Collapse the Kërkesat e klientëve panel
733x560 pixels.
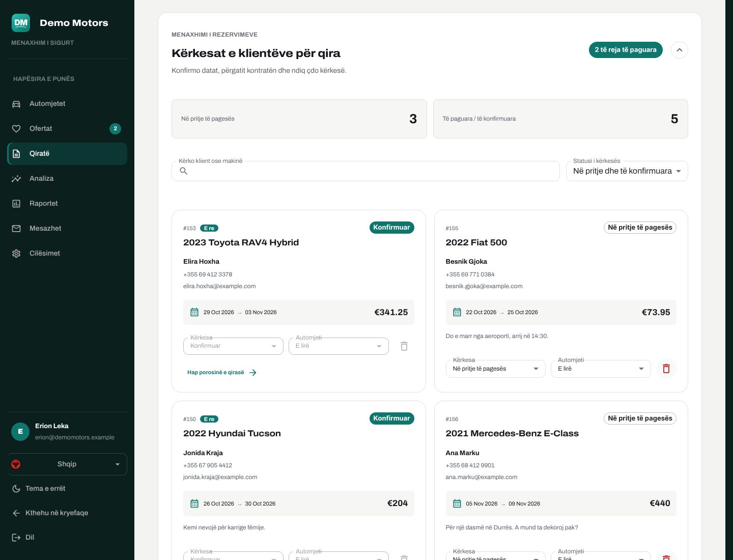click(x=680, y=50)
